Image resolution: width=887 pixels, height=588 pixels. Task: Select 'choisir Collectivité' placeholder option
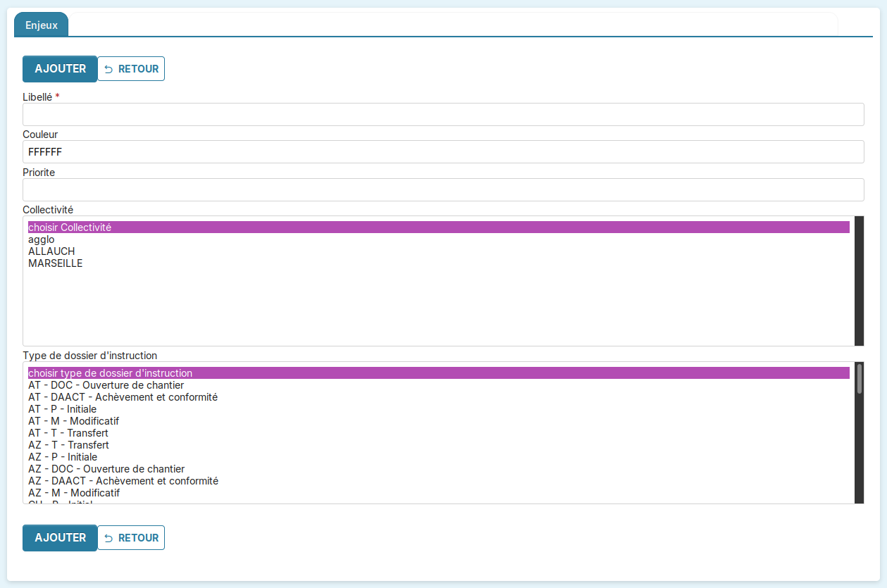point(70,227)
